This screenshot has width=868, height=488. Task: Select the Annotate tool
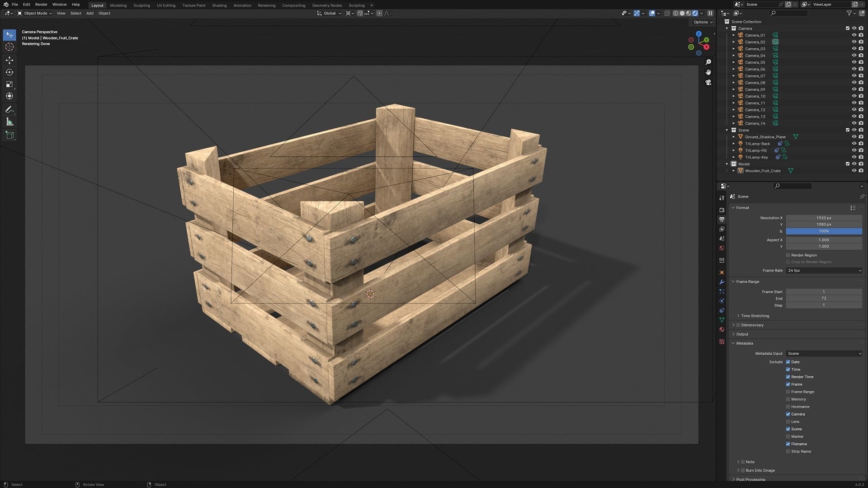9,110
